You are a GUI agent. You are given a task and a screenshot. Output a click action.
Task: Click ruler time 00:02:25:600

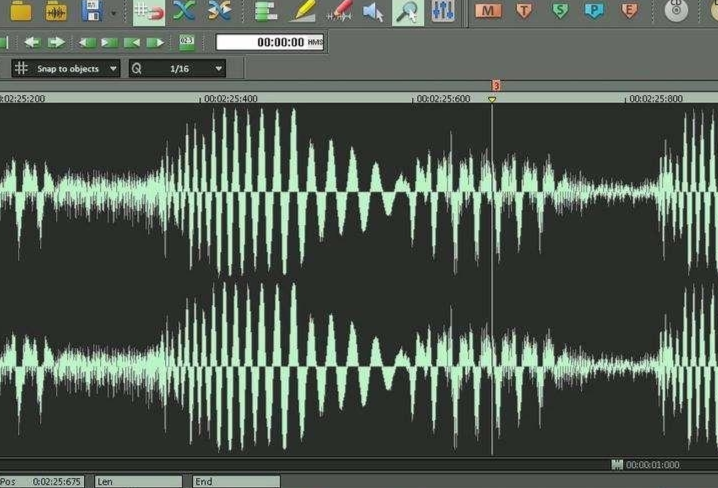(443, 98)
